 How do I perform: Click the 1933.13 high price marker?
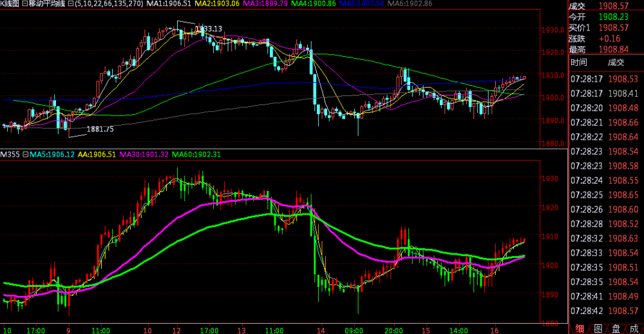[x=208, y=28]
